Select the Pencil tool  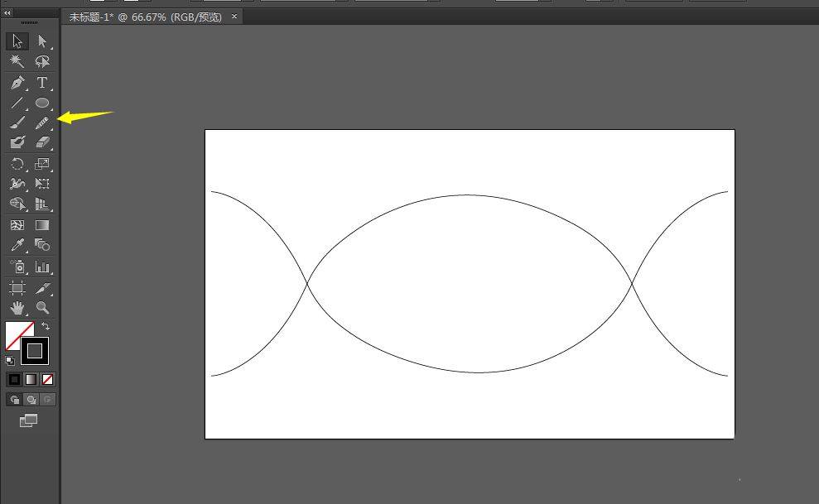[42, 122]
